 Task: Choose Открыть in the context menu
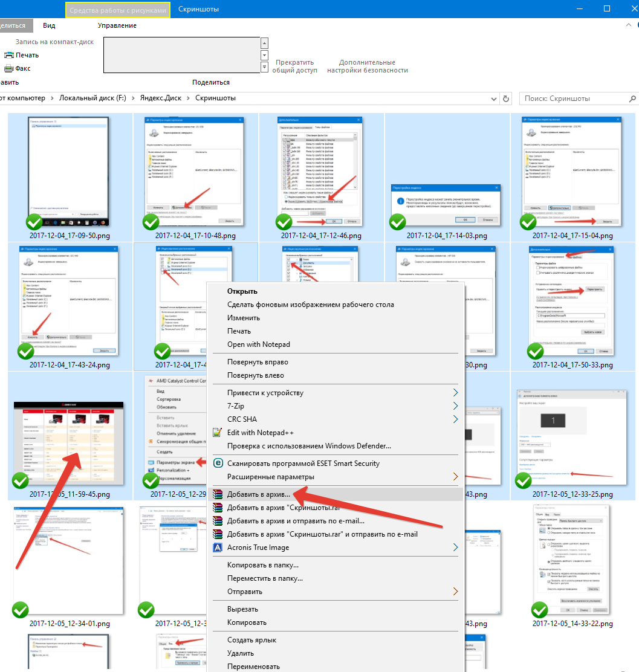pyautogui.click(x=242, y=291)
